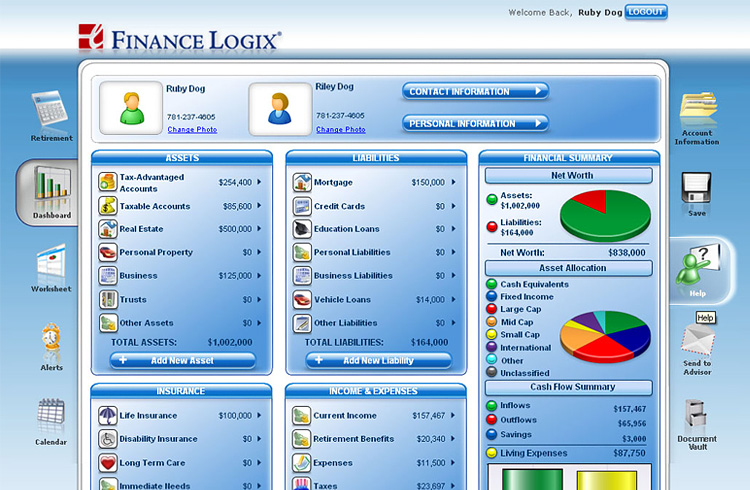The image size is (750, 490).
Task: Click the red Liabilities legend dot
Action: [x=492, y=227]
